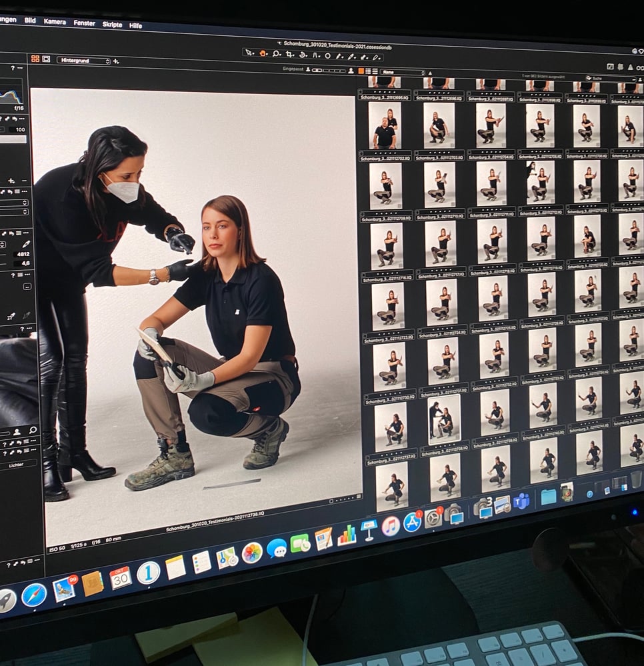Open the Hilfe menu
644x666 pixels.
tap(135, 25)
